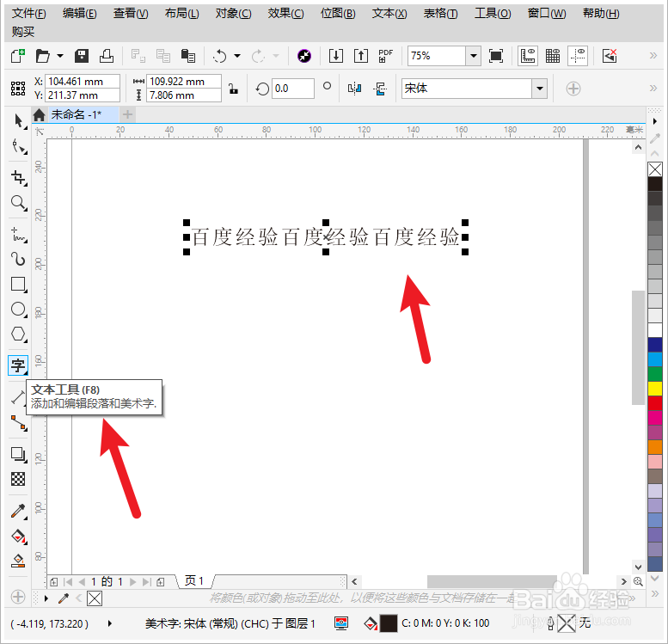Open the 文件(F) menu
This screenshot has width=668, height=644.
[28, 14]
